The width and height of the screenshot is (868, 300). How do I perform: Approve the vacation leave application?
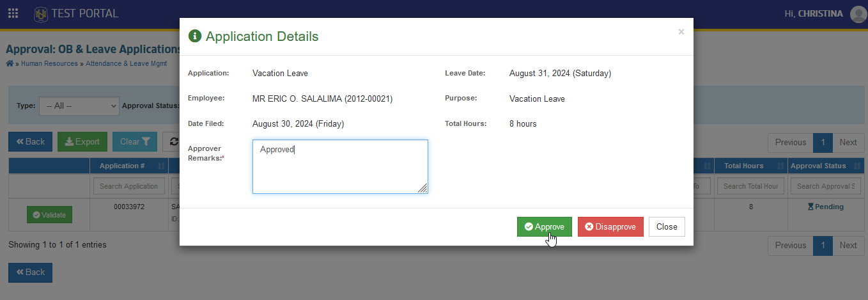click(x=545, y=226)
